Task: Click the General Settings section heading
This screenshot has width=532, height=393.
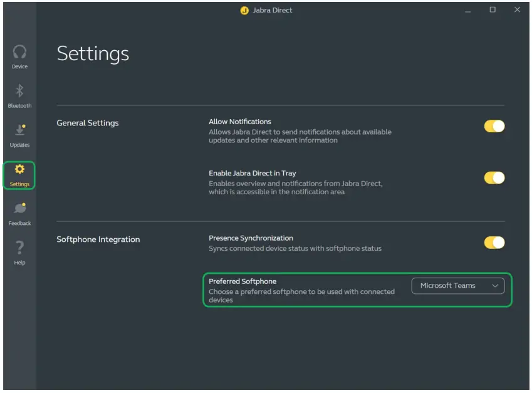Action: point(87,123)
